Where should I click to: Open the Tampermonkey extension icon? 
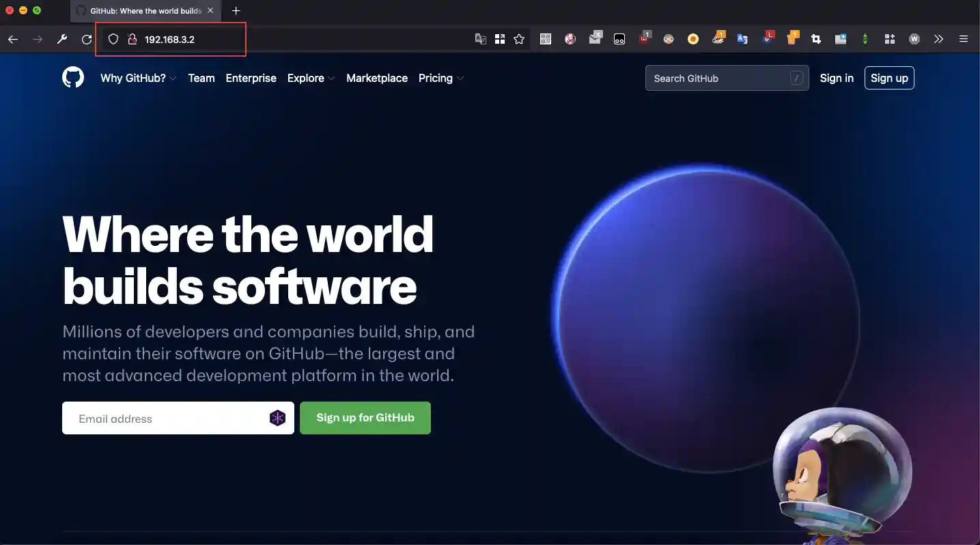click(x=619, y=40)
